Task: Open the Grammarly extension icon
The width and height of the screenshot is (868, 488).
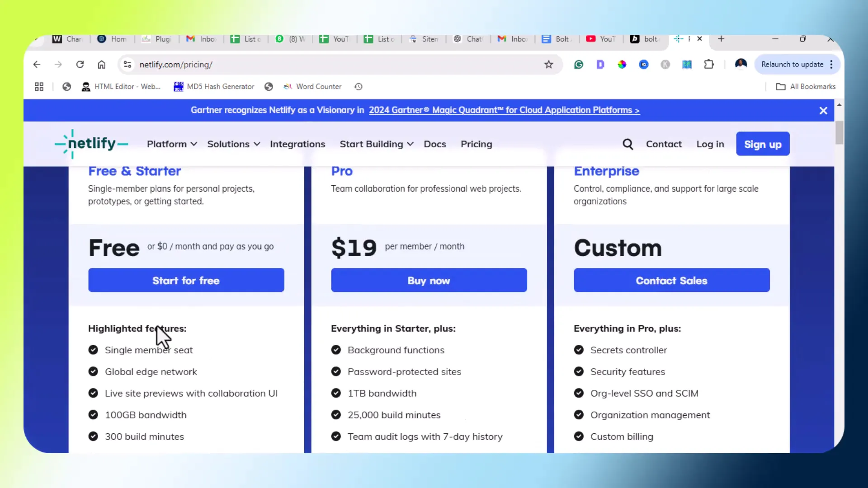Action: click(579, 65)
